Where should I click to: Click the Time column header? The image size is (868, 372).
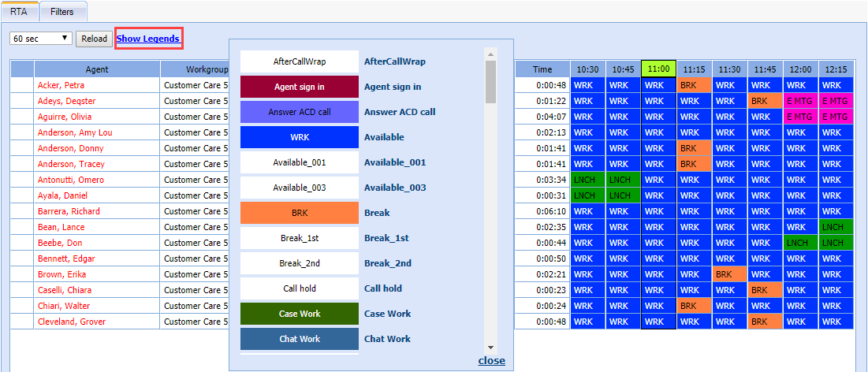click(x=542, y=69)
